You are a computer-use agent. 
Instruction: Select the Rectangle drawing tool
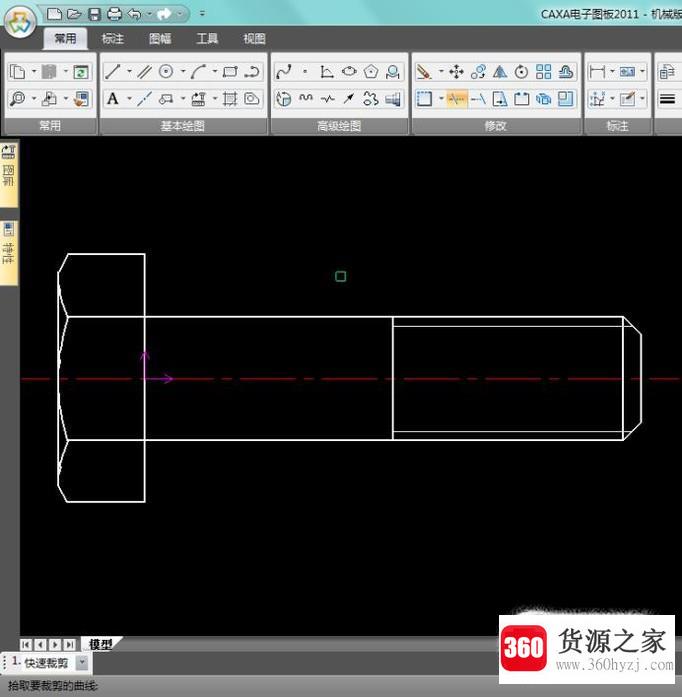[x=230, y=72]
